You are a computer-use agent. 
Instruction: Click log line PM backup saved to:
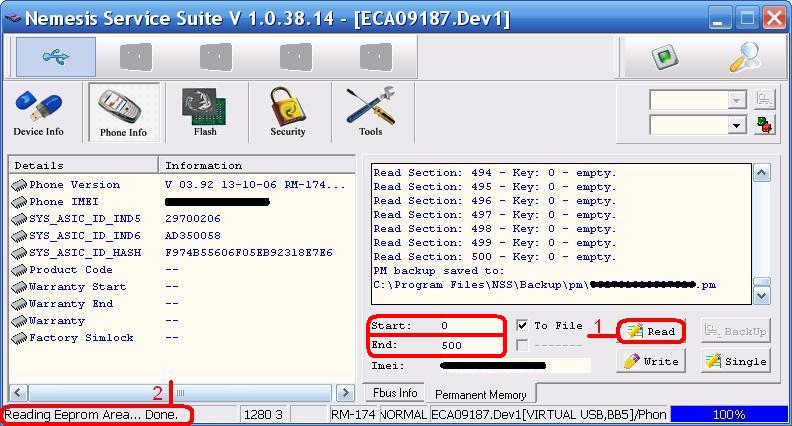438,271
